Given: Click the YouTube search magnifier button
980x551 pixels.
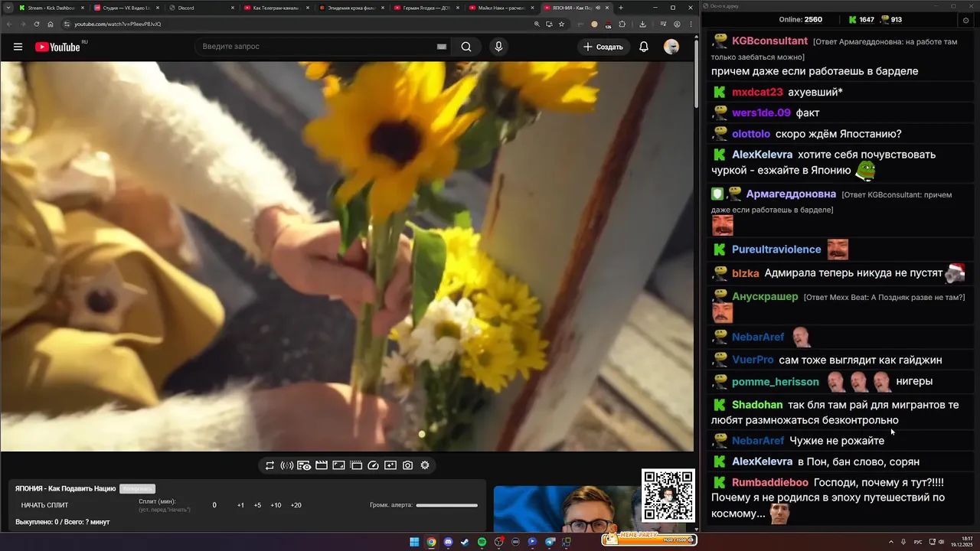Looking at the screenshot, I should (466, 47).
